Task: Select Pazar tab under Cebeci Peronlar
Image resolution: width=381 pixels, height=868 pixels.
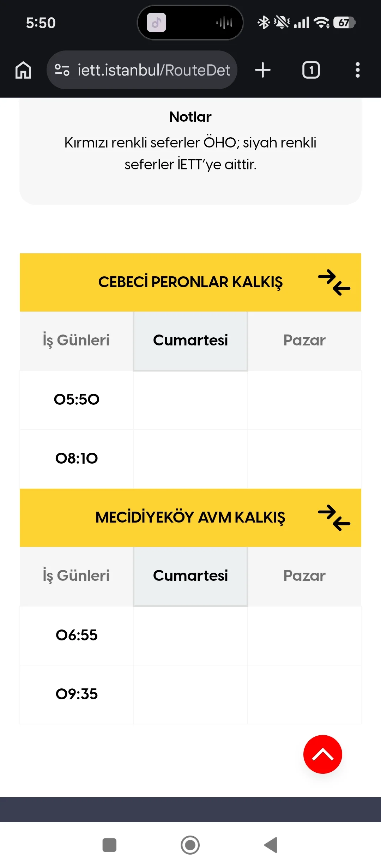Action: click(x=304, y=340)
